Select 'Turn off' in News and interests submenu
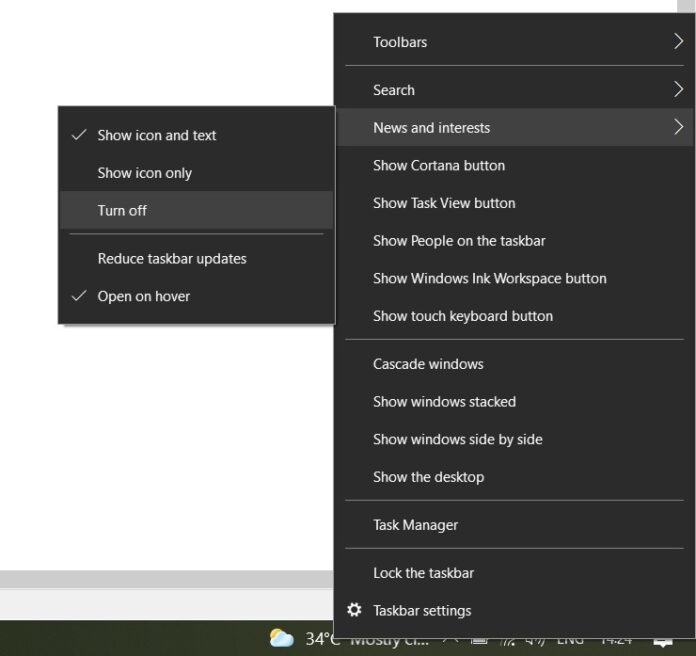Screen dimensions: 696x656 click(x=122, y=210)
